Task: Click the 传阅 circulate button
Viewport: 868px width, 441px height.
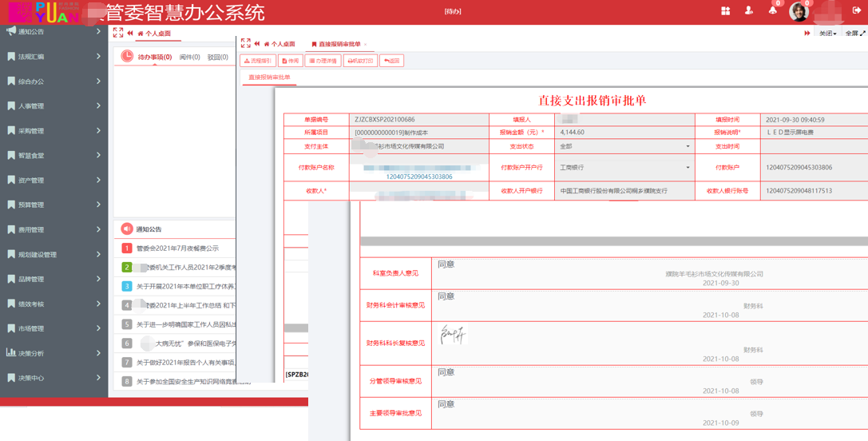Action: (x=290, y=61)
